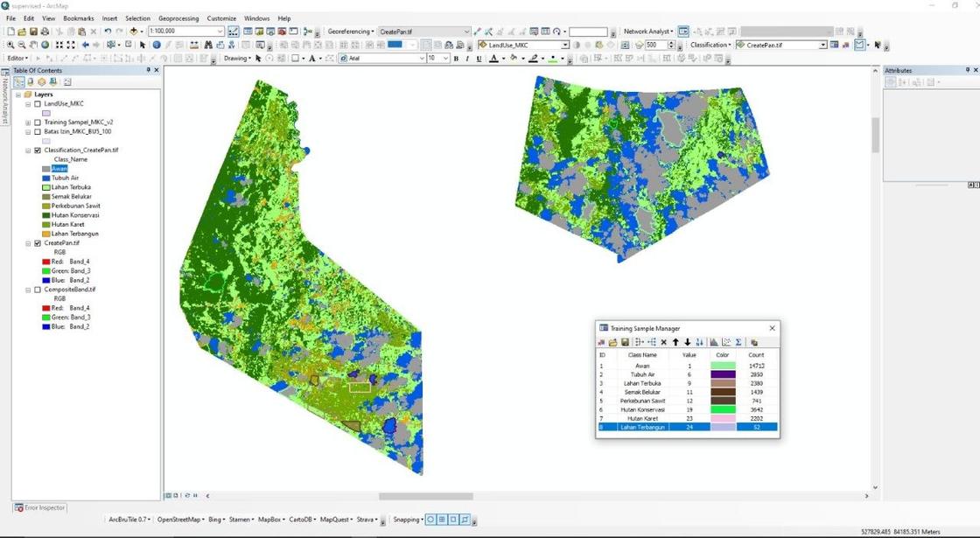Screen dimensions: 980x538
Task: Open the File menu
Action: coord(10,18)
